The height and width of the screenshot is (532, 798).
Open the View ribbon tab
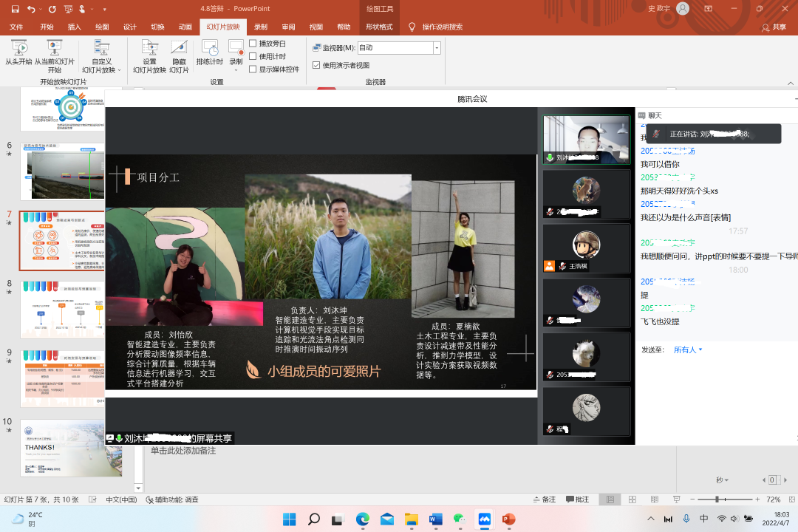(x=316, y=27)
